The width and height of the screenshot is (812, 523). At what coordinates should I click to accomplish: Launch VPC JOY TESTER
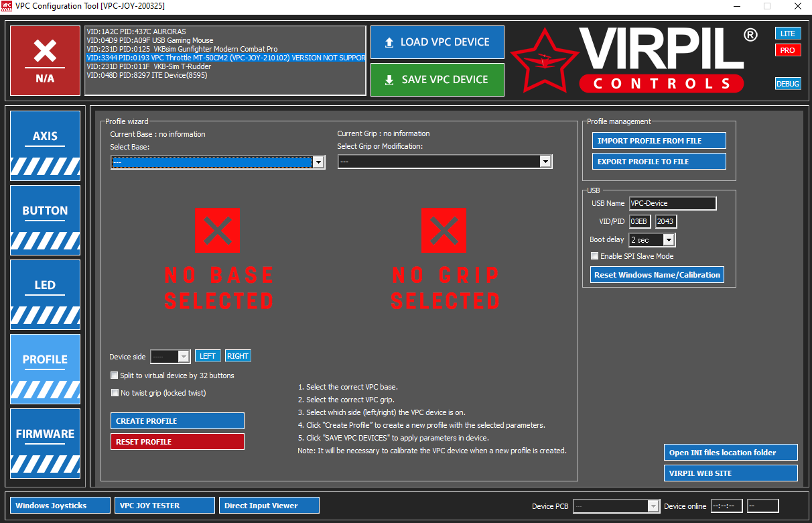pyautogui.click(x=165, y=506)
